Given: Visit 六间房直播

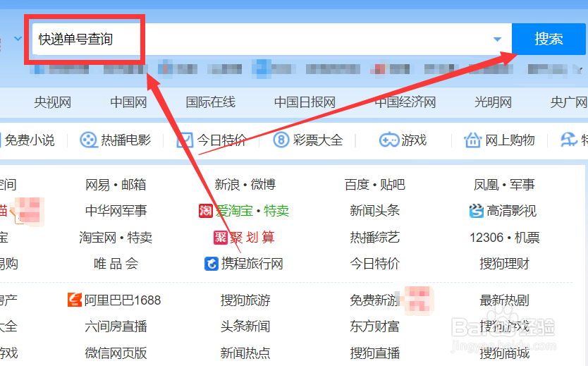Looking at the screenshot, I should [116, 327].
